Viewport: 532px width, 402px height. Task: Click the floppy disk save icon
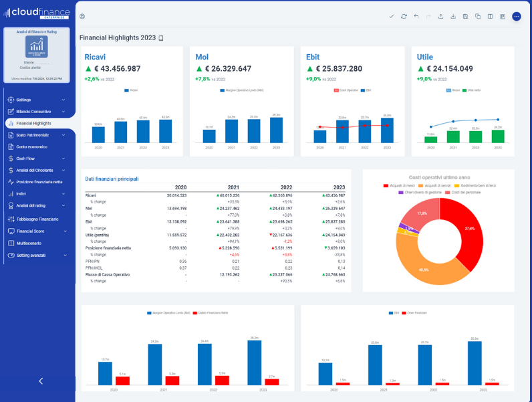(465, 16)
